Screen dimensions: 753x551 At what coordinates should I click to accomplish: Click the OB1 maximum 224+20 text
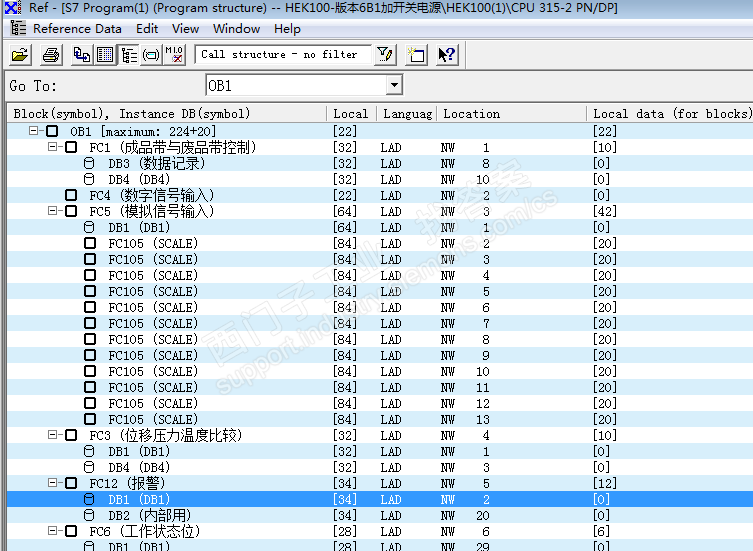point(143,132)
